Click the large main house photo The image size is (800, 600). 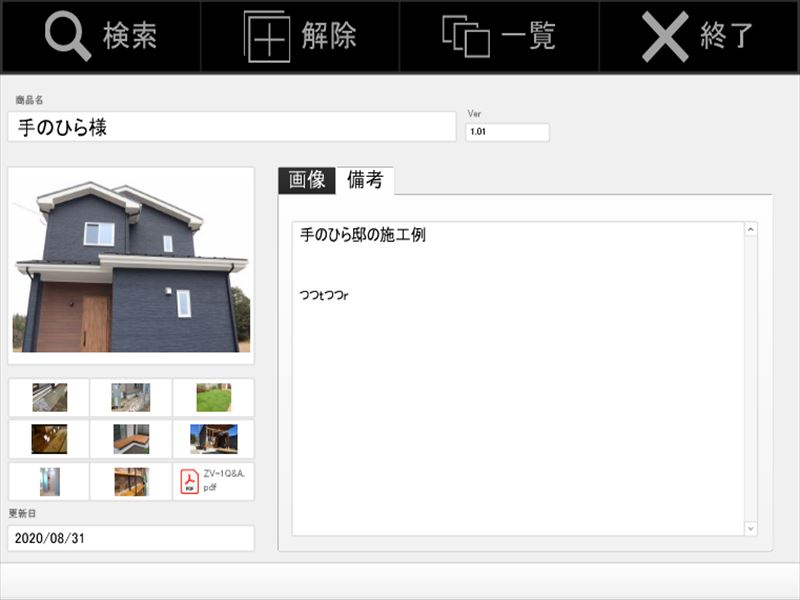pos(131,265)
